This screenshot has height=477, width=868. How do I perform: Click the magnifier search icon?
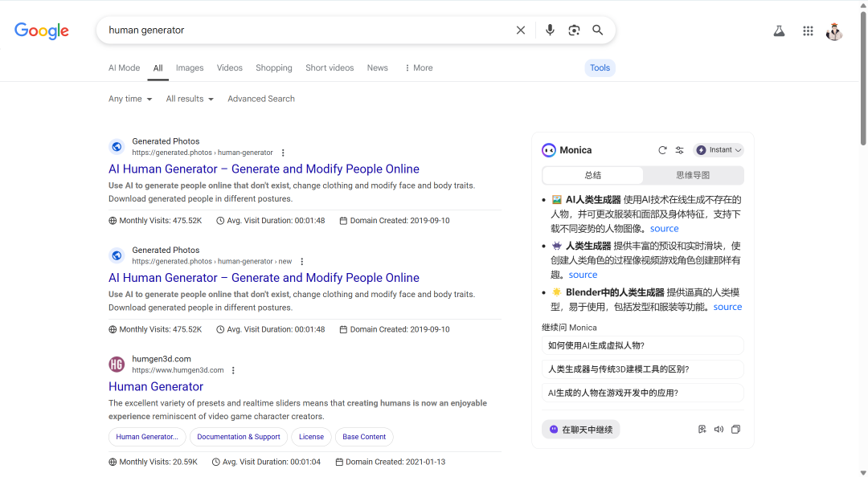pyautogui.click(x=598, y=30)
